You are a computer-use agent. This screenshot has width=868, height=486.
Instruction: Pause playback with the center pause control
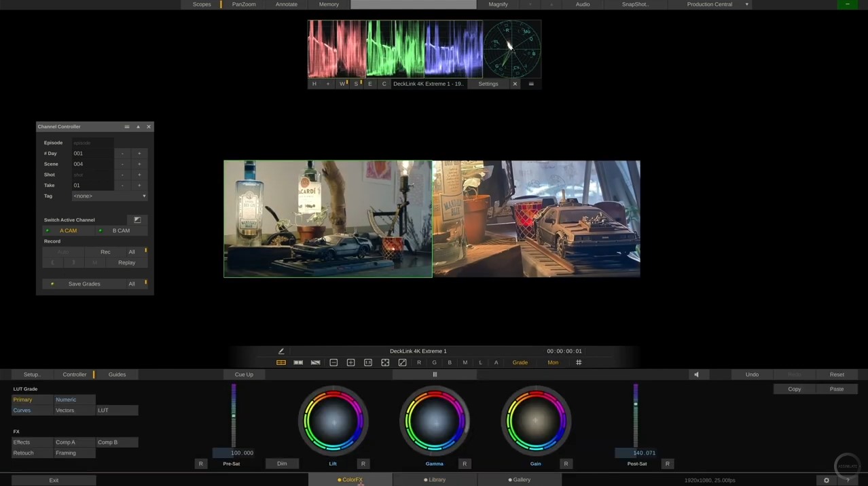[x=434, y=374]
